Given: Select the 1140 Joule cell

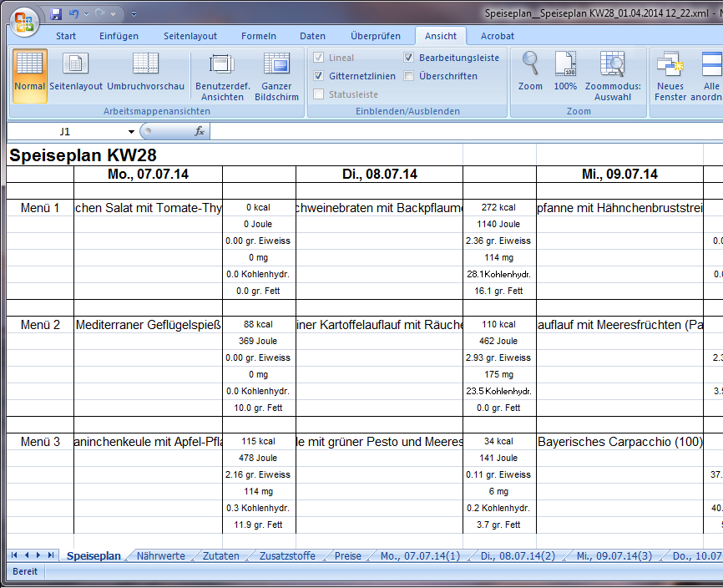Looking at the screenshot, I should tap(499, 224).
